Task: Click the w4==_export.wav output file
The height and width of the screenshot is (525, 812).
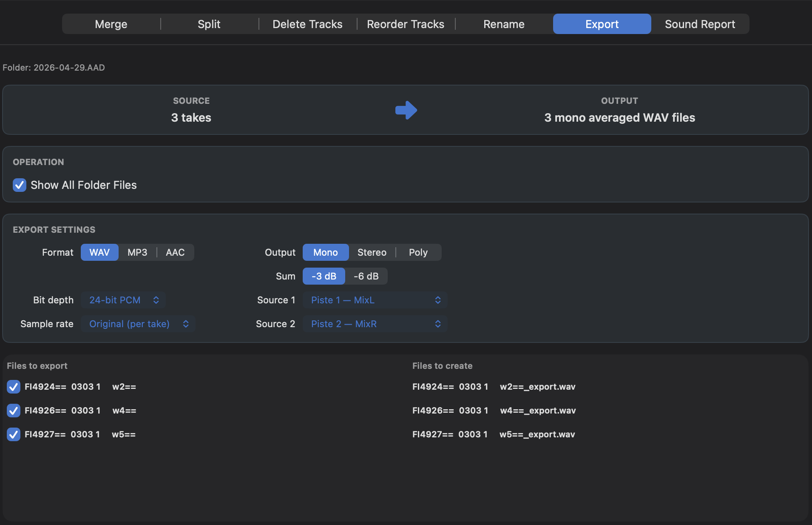Action: (494, 411)
